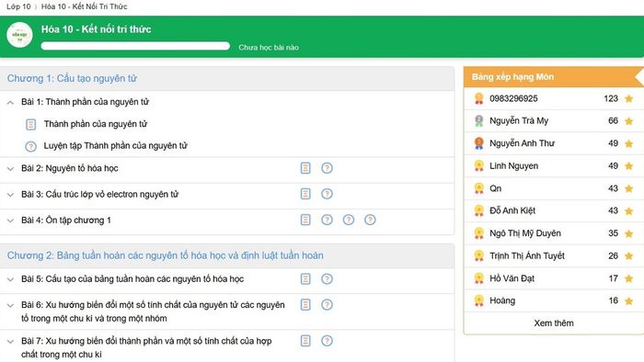This screenshot has height=362, width=644.
Task: Open Thành phần của nguyên tử lesson link
Action: pos(96,124)
